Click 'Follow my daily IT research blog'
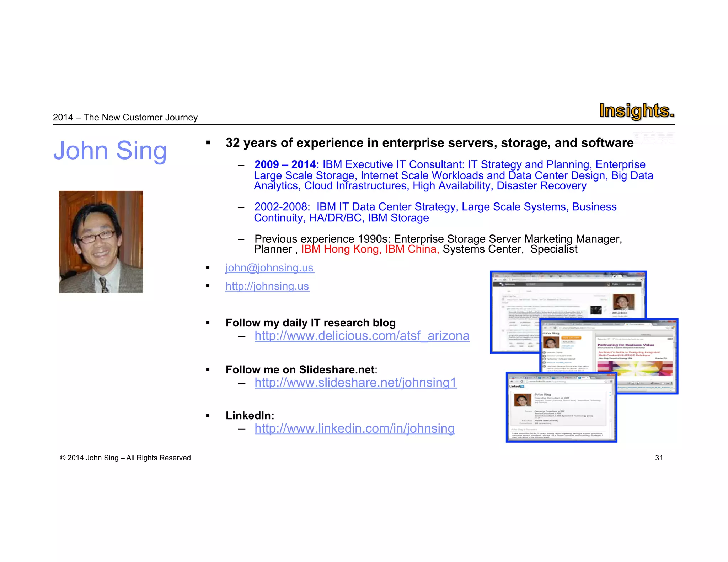The width and height of the screenshot is (728, 562). 311,323
